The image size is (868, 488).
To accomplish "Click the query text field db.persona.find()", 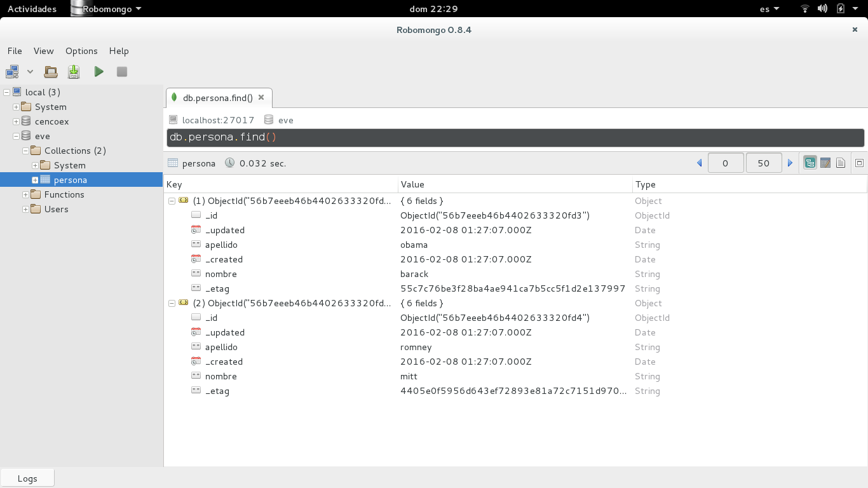I will coord(515,137).
